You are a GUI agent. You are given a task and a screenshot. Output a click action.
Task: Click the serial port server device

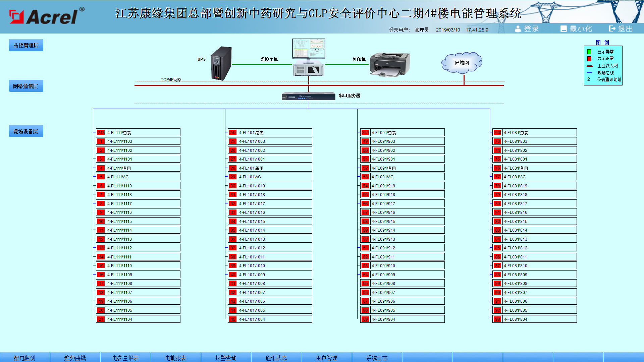pyautogui.click(x=308, y=96)
